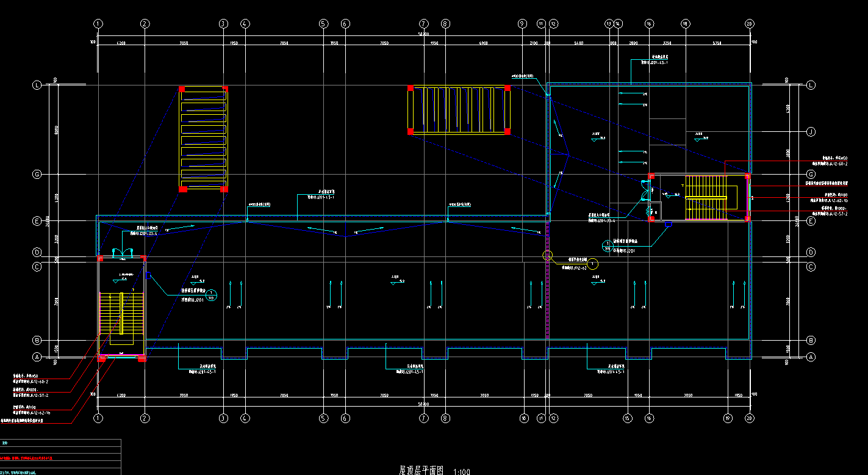Viewport: 868px width, 475px height.
Task: Select the notes table in the bottom-left corner
Action: 60,457
